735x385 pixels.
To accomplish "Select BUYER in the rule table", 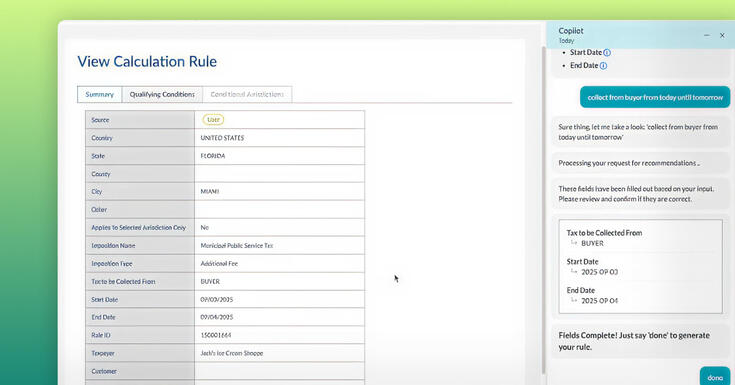I will (x=210, y=281).
